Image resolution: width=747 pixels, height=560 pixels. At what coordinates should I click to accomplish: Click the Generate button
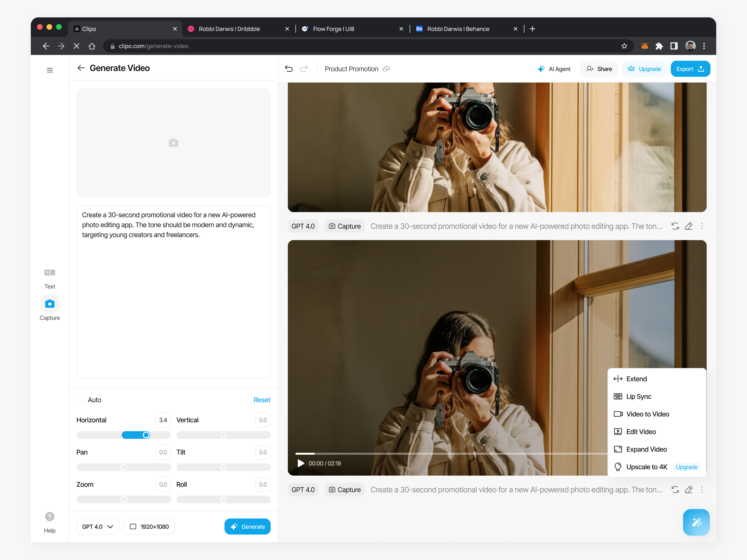[x=248, y=526]
